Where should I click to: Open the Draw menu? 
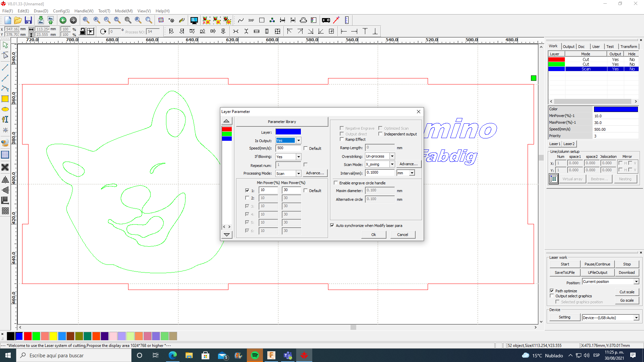(41, 11)
